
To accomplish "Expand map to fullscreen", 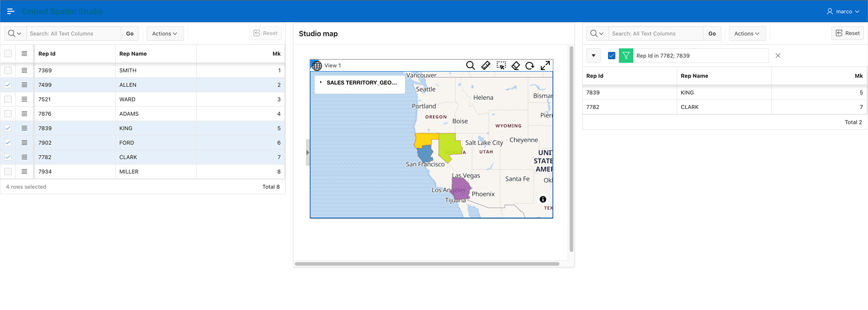I will [x=545, y=66].
